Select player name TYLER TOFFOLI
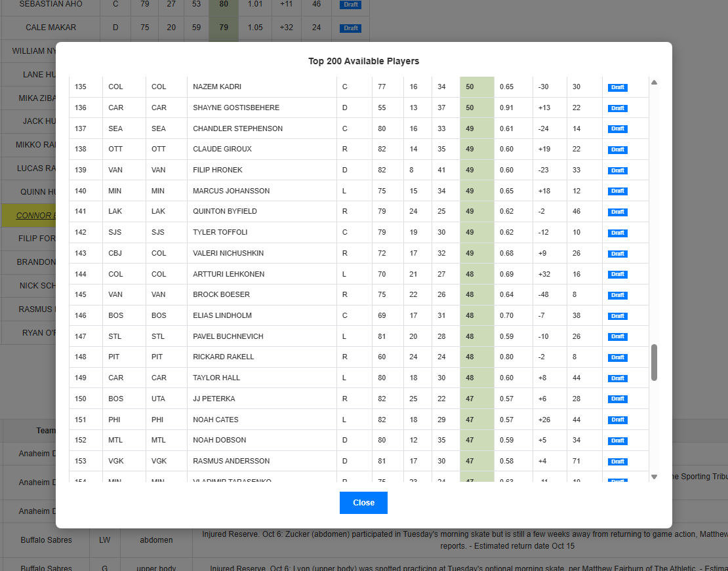Viewport: 728px width, 571px height. pyautogui.click(x=220, y=232)
